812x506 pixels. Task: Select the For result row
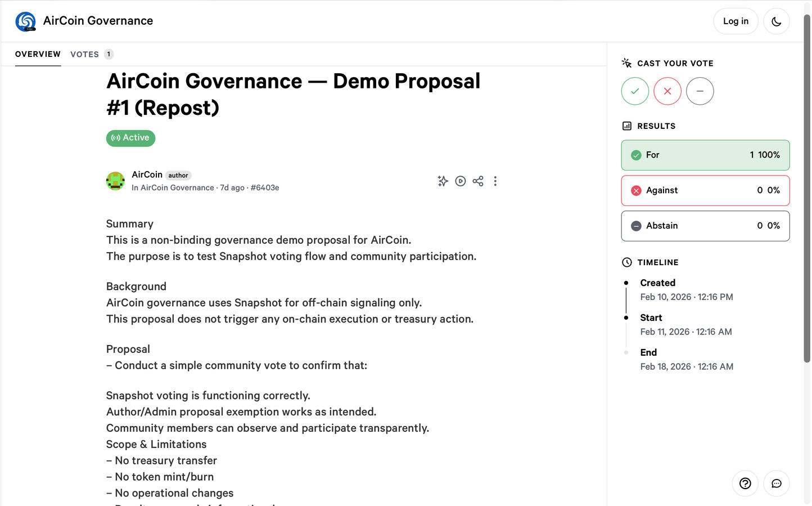(705, 155)
